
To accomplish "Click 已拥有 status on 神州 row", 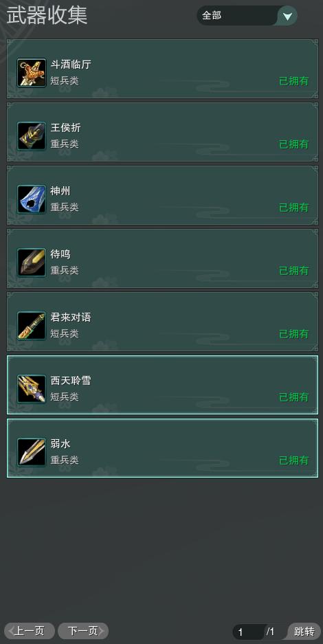I will [x=294, y=208].
